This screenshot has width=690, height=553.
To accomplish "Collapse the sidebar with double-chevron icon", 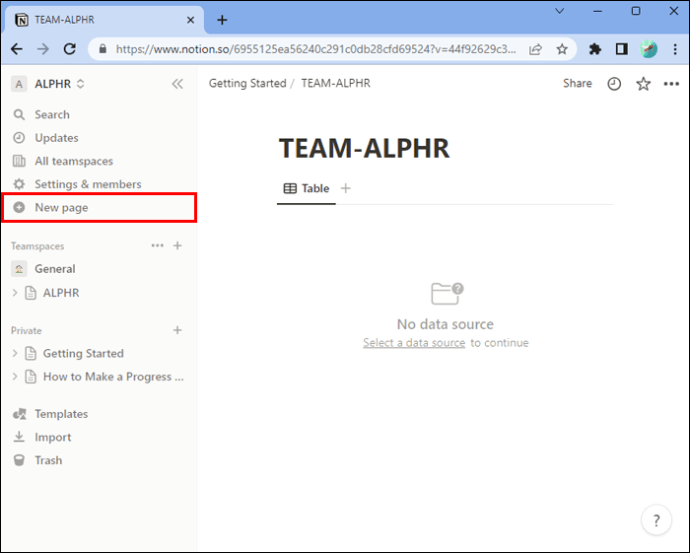I will 177,84.
